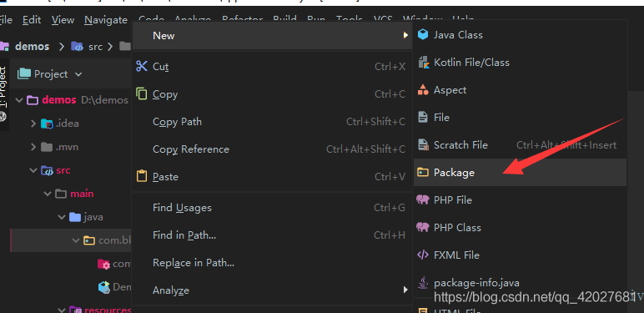Click src in the breadcrumb bar

click(95, 47)
